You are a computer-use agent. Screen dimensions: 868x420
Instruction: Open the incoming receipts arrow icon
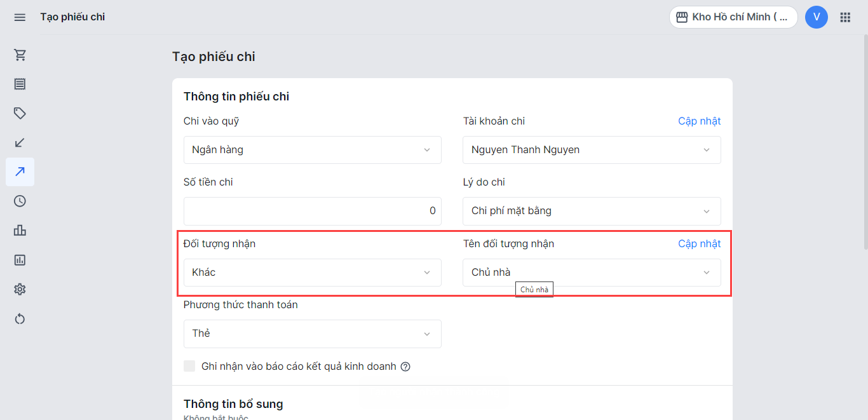point(20,142)
